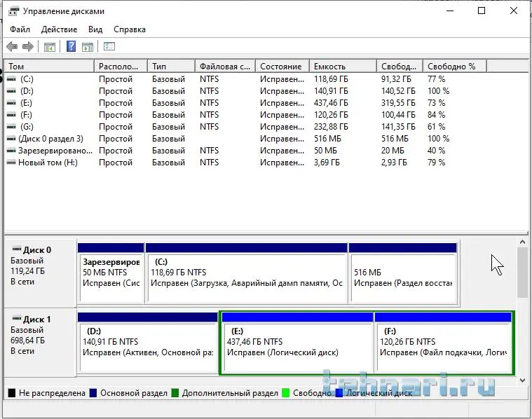Click the drive icon next to Зарезервировано
This screenshot has height=419, width=532.
[x=11, y=151]
